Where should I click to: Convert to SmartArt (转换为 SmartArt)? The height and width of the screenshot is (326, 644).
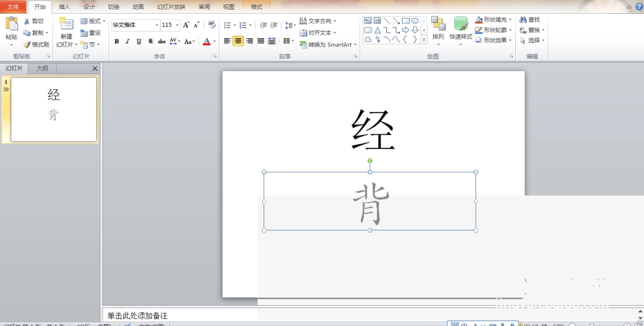coord(328,44)
